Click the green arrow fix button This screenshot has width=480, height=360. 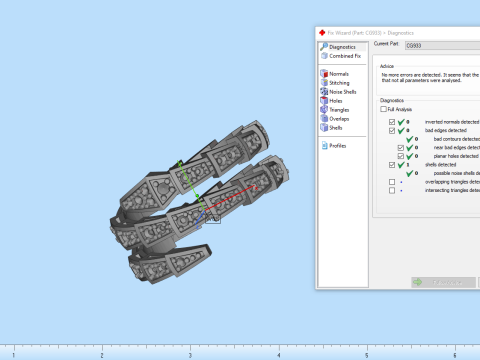443,282
